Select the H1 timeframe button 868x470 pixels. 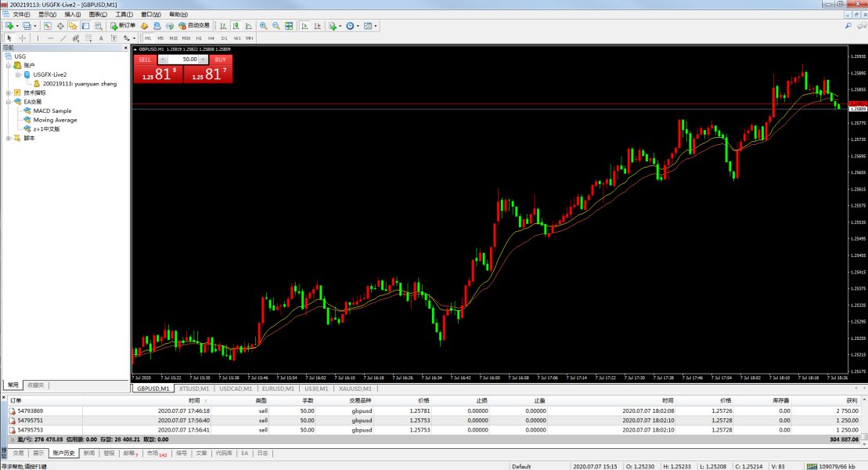(x=199, y=38)
